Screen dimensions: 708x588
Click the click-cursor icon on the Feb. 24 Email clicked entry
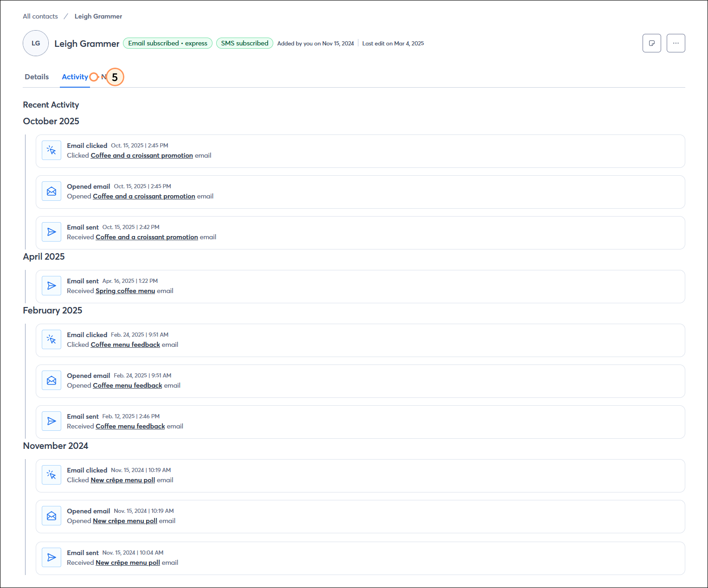click(51, 339)
